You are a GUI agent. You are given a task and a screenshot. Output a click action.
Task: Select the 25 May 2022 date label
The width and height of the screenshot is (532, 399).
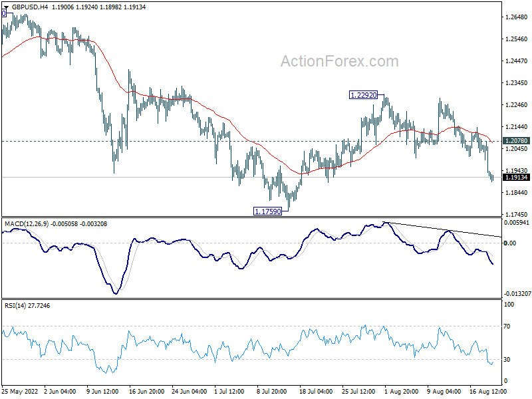tap(20, 391)
